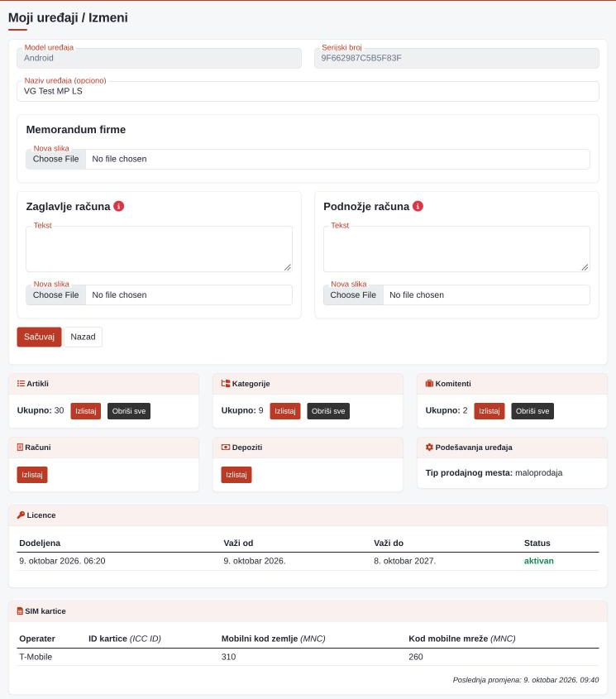Click the "T-Mobile" operator cell

pyautogui.click(x=36, y=657)
